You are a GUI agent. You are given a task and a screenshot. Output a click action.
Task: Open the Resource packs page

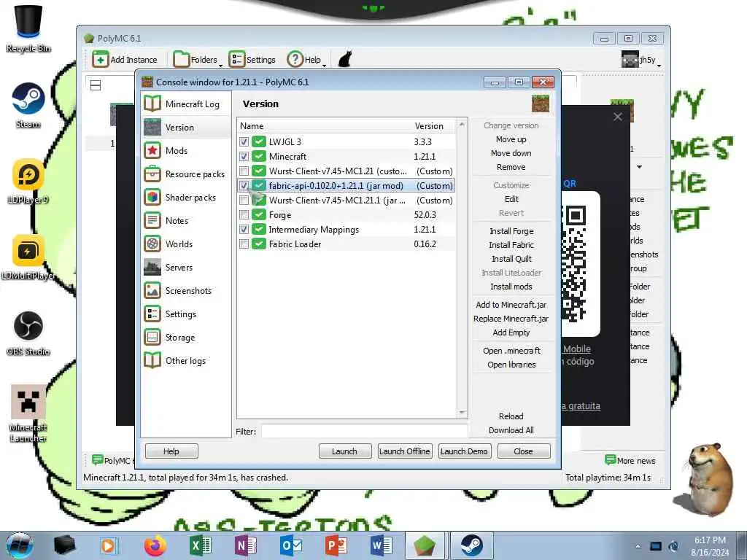[186, 174]
